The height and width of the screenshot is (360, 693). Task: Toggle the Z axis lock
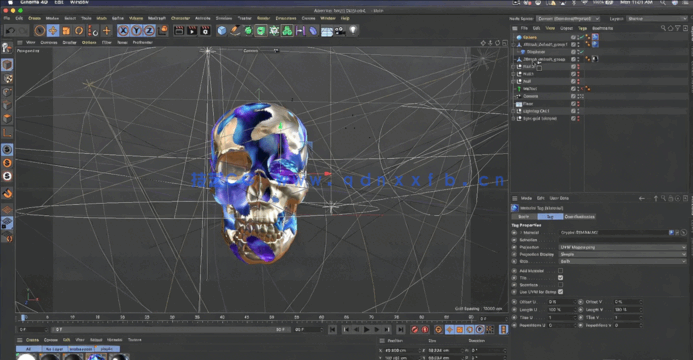tap(149, 30)
